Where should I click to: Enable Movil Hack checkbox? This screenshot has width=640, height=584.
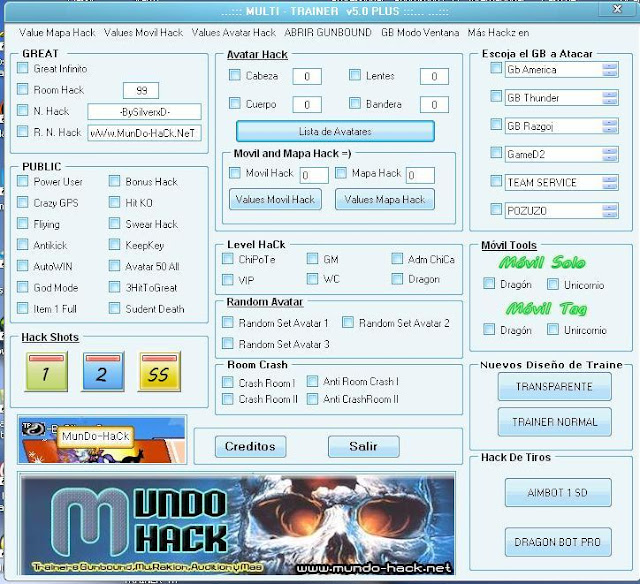[x=235, y=173]
